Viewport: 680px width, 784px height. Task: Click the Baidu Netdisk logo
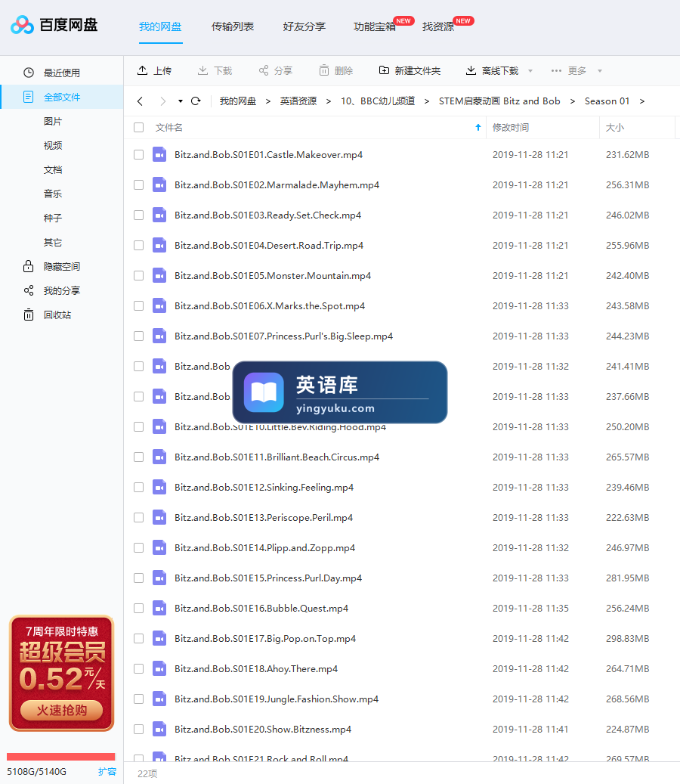pos(54,24)
